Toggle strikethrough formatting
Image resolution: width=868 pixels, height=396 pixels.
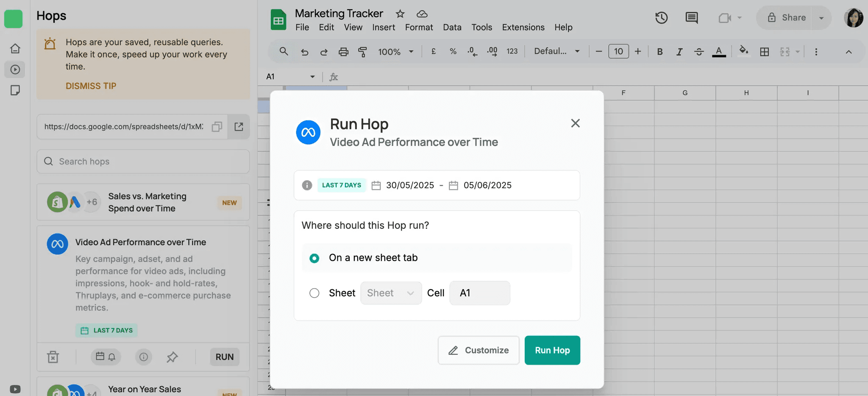(699, 52)
